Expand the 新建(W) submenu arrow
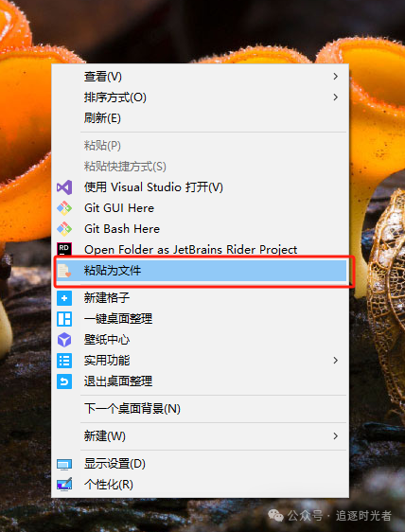405x532 pixels. [336, 436]
